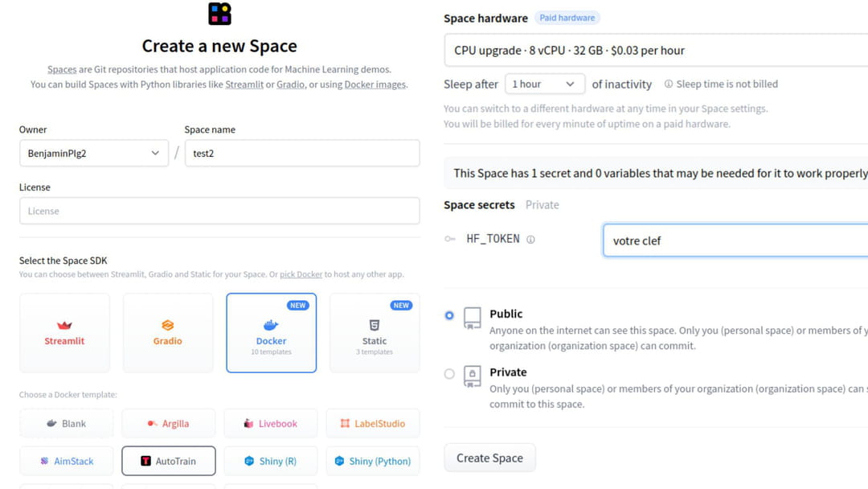The height and width of the screenshot is (489, 868).
Task: Click the Shiny (Python) template icon
Action: (x=339, y=461)
